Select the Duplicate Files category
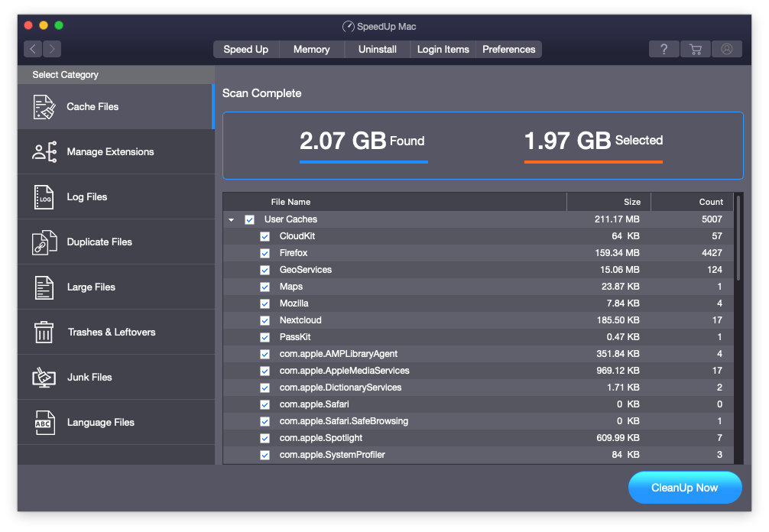The height and width of the screenshot is (532, 769). (115, 242)
